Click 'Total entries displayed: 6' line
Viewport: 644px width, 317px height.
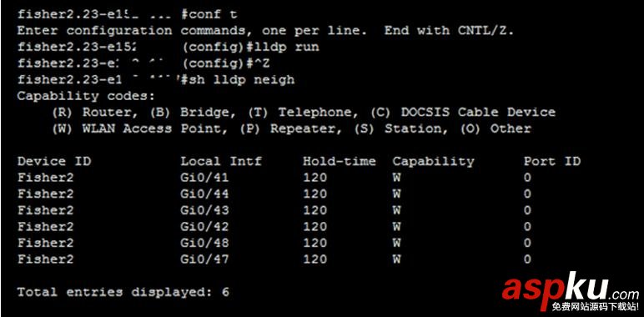(x=123, y=292)
